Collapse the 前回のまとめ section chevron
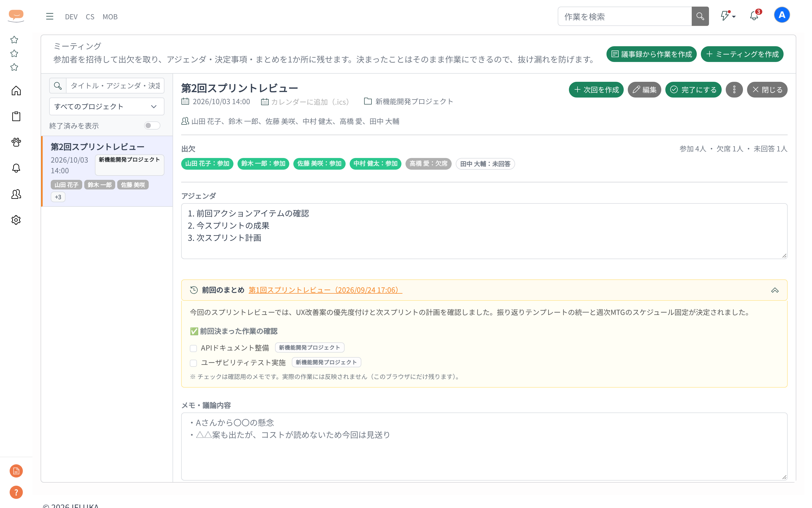 pos(774,290)
